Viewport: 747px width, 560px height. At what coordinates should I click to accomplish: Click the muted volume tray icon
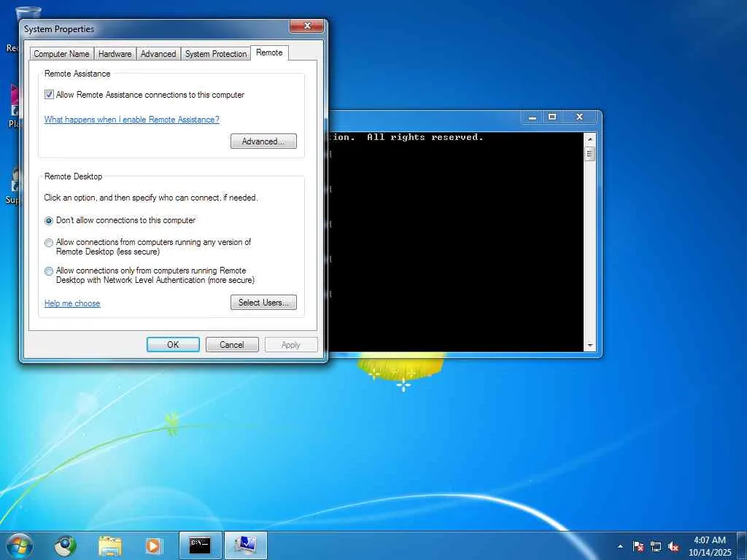tap(673, 546)
